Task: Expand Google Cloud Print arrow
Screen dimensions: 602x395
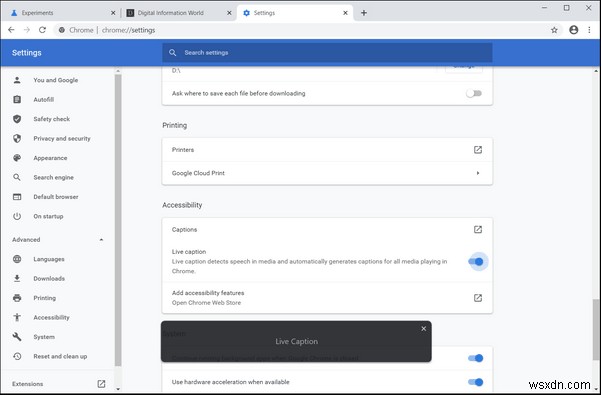Action: [x=478, y=173]
